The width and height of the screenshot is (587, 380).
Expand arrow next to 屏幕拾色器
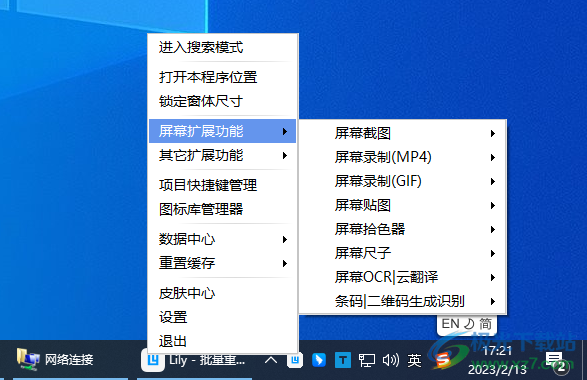[x=493, y=229]
